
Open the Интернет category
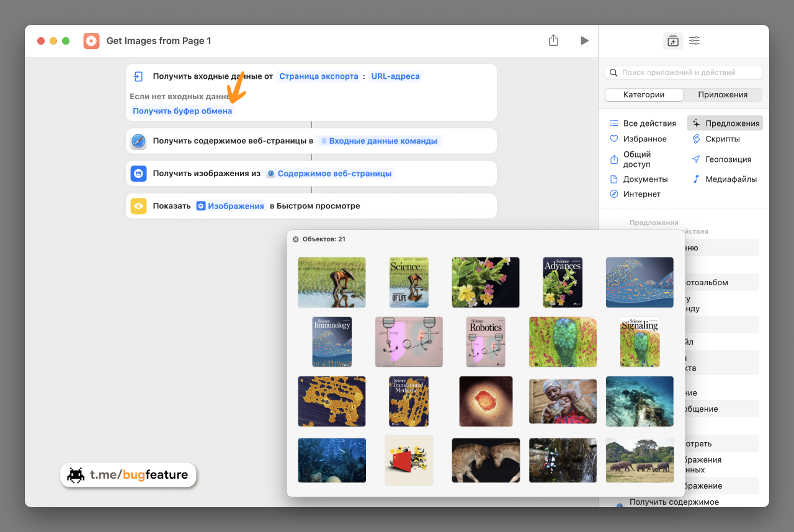coord(635,194)
